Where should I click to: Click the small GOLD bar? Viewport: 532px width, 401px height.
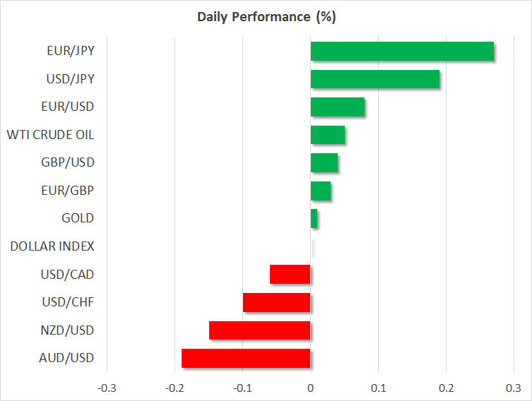314,219
